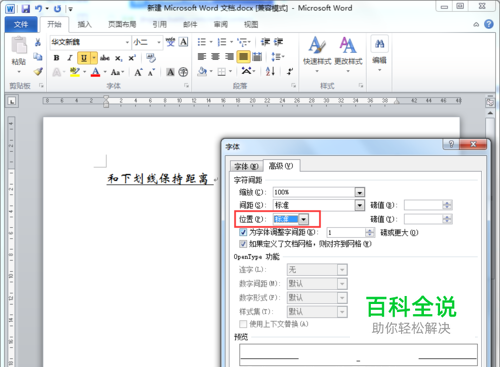Image resolution: width=500 pixels, height=367 pixels.
Task: Click the Cut scissors icon
Action: pyautogui.click(x=38, y=42)
